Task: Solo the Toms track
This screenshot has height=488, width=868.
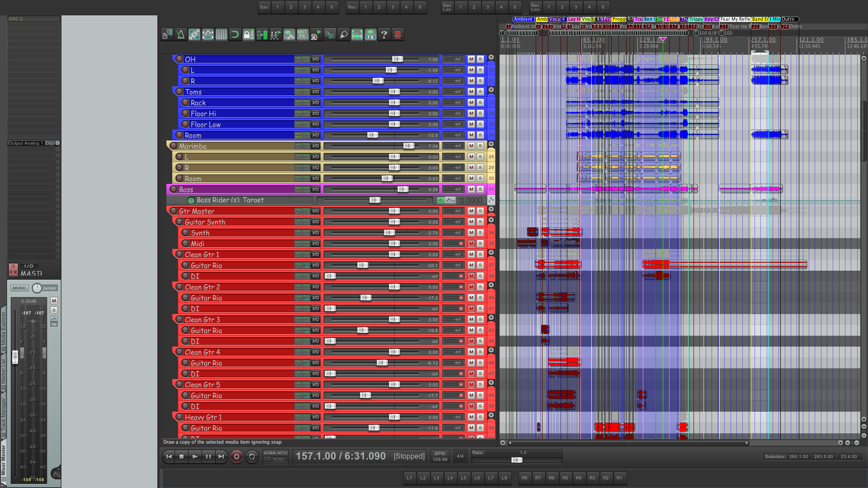Action: 480,92
